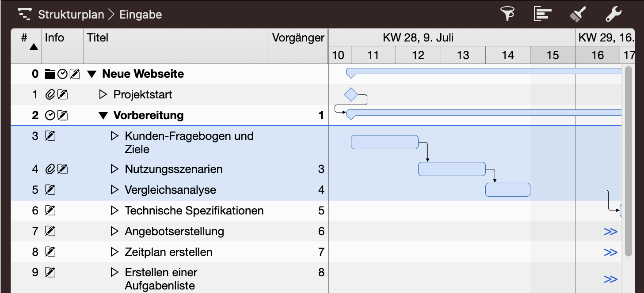Click the folder icon on Neue Webseite
Viewport: 644px width, 293px height.
(50, 74)
